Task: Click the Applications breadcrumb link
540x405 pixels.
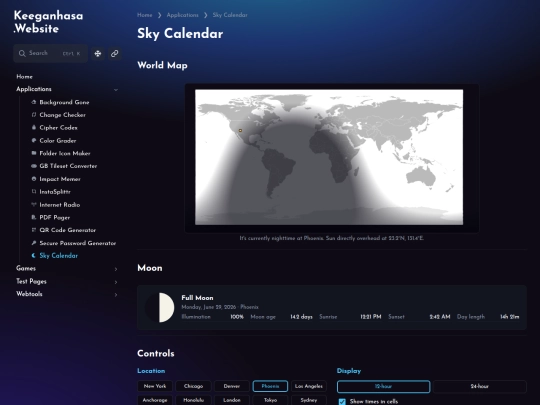Action: point(183,15)
